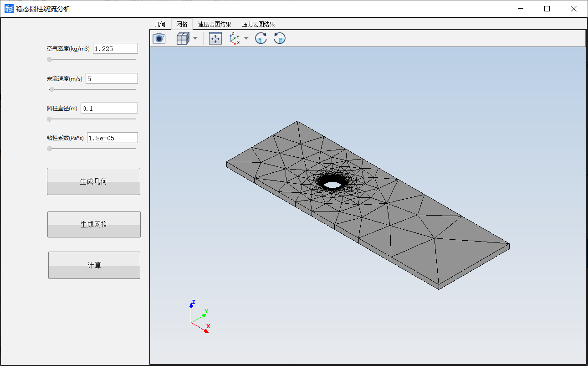Click the camera screenshot icon
Viewport: 588px width, 366px height.
click(x=159, y=38)
